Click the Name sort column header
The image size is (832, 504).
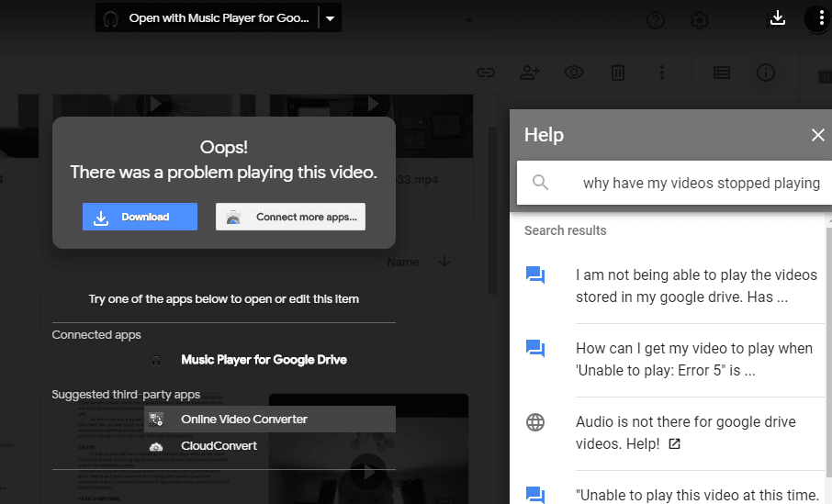pos(403,262)
